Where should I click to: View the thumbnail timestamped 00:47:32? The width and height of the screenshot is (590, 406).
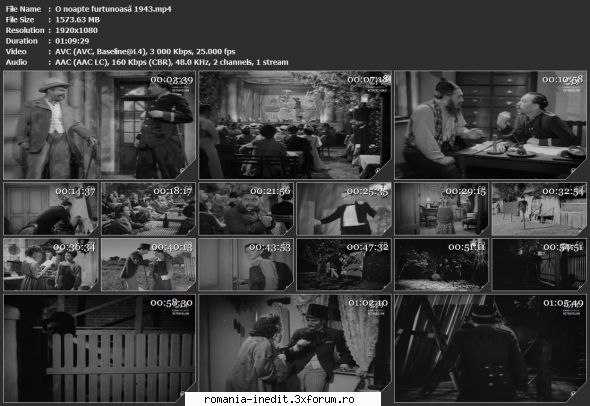tap(344, 265)
